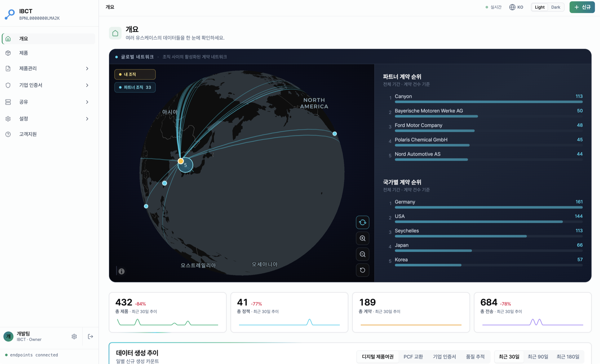Click the shield icon next to 기업 인증서

(x=8, y=85)
